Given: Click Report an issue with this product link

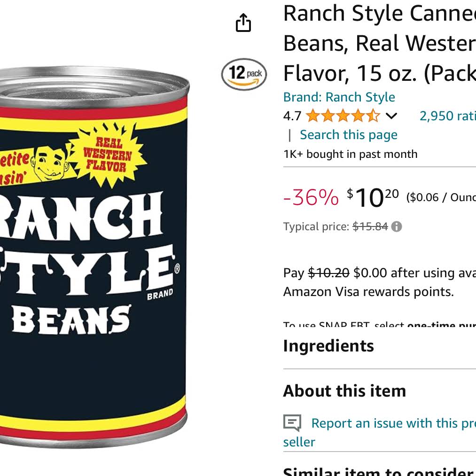Looking at the screenshot, I should tap(380, 432).
